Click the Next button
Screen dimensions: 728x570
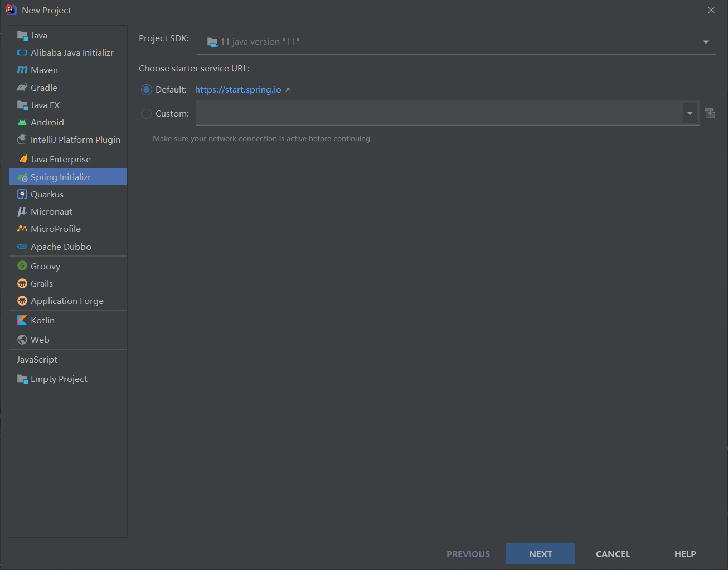point(540,554)
